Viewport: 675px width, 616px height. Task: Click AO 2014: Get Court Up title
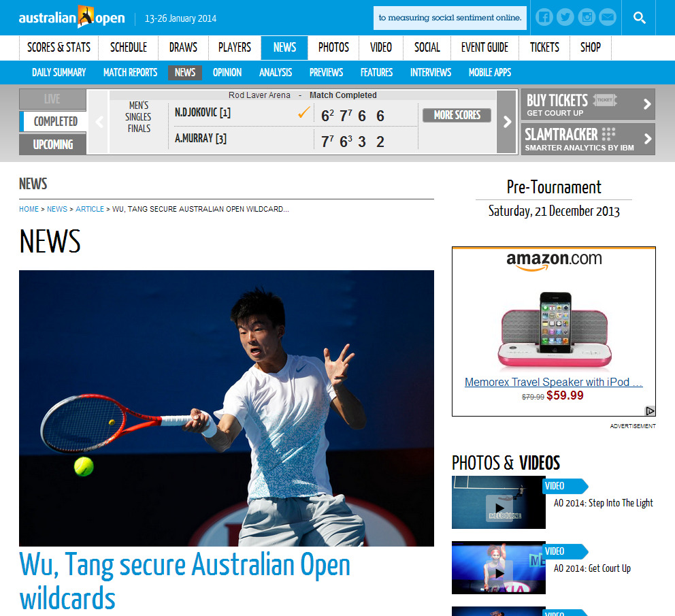coord(593,568)
